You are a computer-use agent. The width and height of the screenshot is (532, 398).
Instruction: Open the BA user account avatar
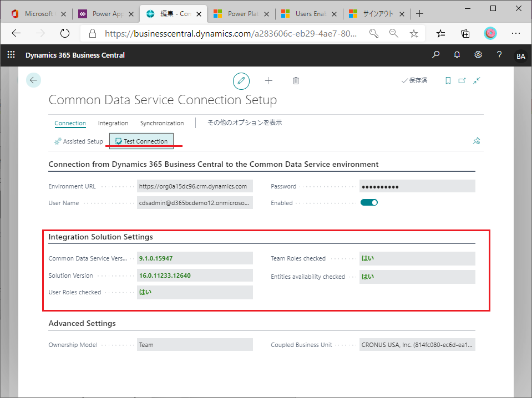pos(521,56)
